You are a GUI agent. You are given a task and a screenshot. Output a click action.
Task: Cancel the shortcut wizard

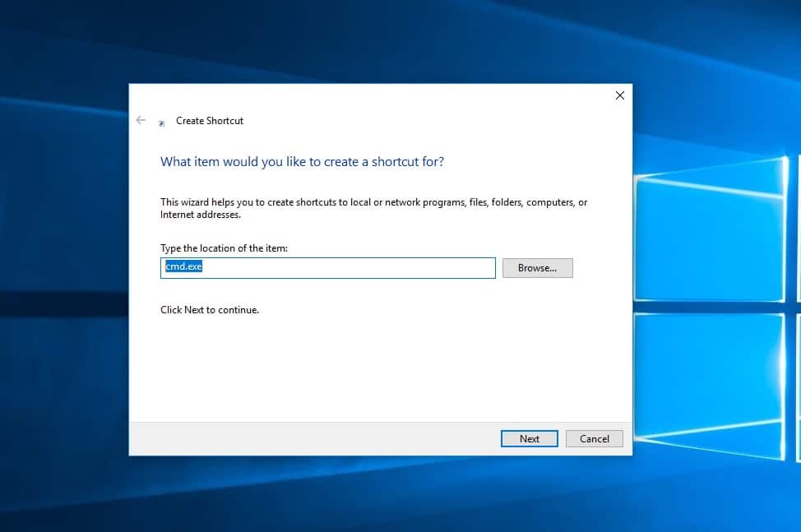[594, 438]
